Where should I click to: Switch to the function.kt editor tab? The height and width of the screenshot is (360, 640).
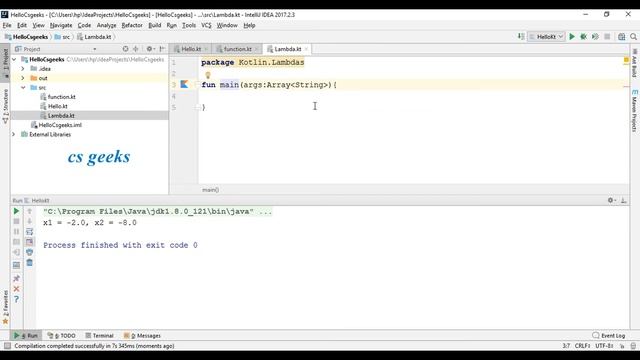click(x=238, y=49)
